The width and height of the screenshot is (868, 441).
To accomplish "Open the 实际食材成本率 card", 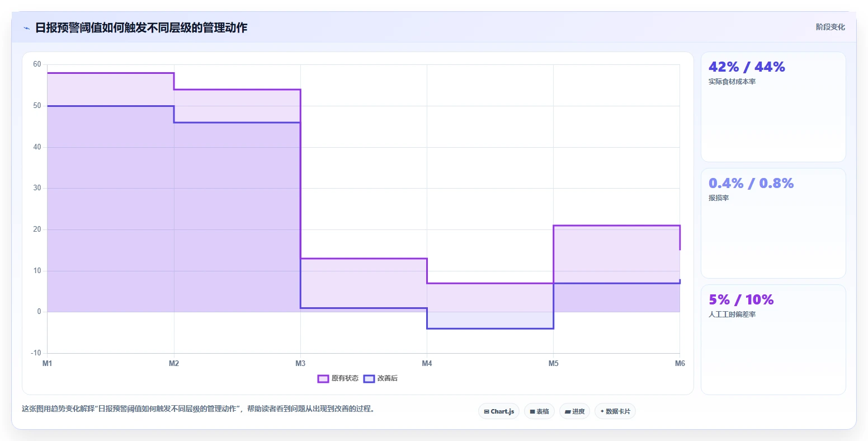I will (x=773, y=107).
